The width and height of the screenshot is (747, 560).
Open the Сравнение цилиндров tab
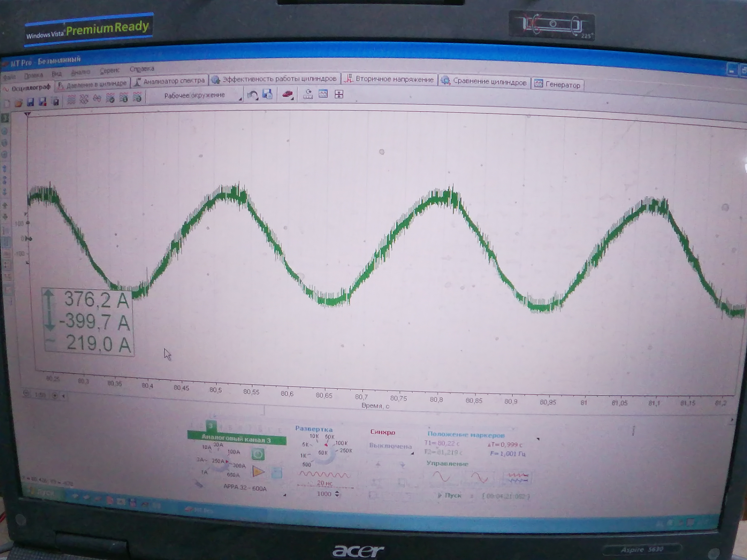click(x=484, y=82)
